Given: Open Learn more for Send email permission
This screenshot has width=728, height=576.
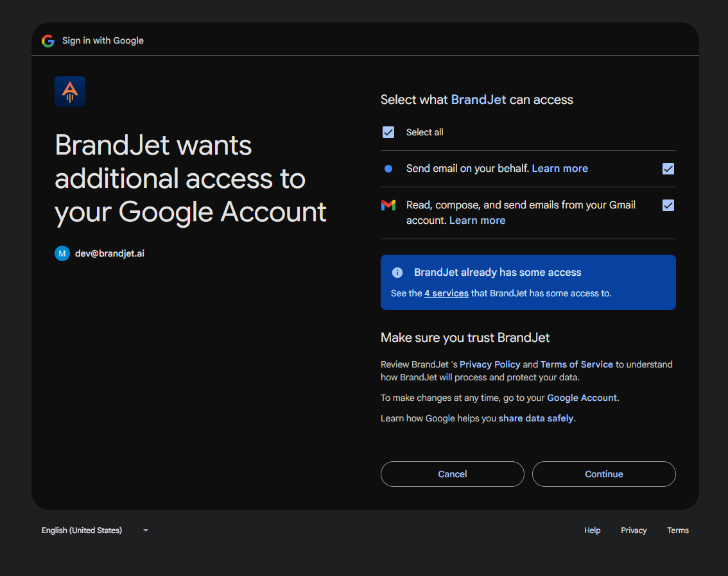Looking at the screenshot, I should click(560, 168).
